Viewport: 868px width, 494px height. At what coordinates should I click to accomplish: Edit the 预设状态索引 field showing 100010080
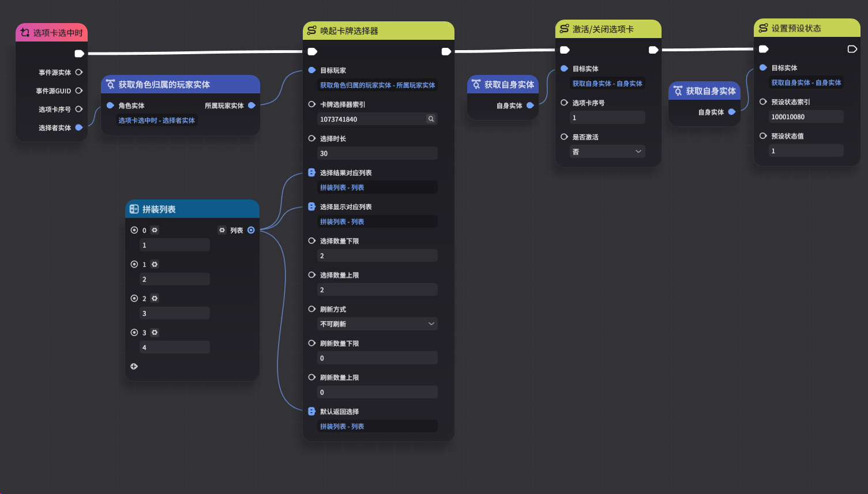tap(806, 116)
